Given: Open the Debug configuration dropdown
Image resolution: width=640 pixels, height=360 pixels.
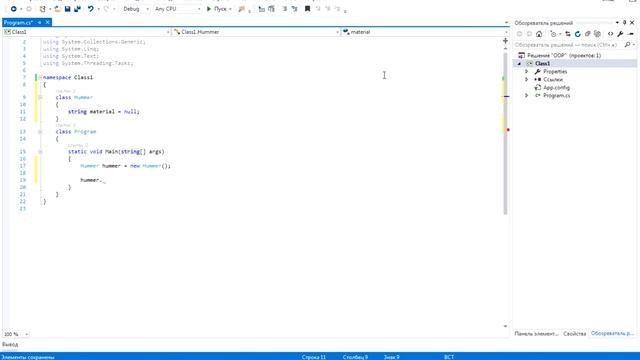Looking at the screenshot, I should point(136,9).
